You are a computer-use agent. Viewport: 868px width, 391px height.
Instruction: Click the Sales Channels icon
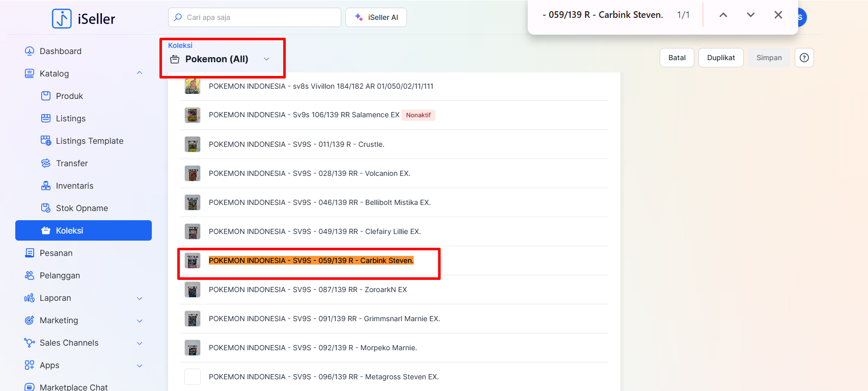tap(30, 343)
